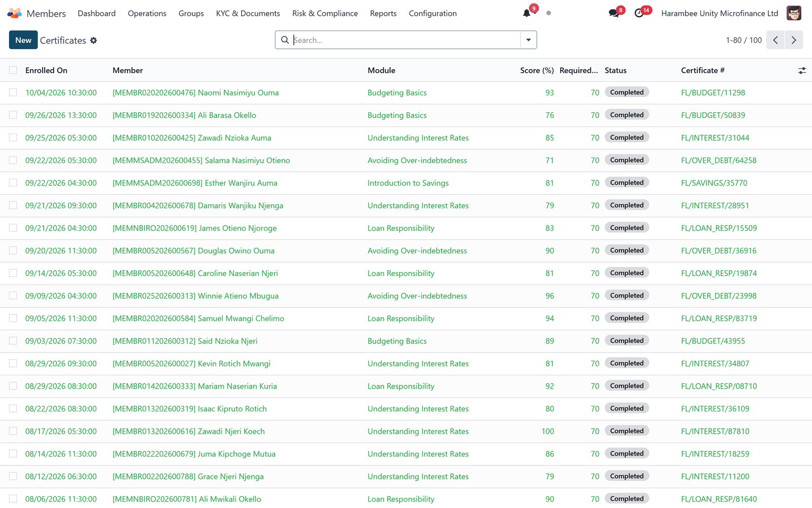812x508 pixels.
Task: Expand the search options dropdown arrow
Action: (528, 40)
